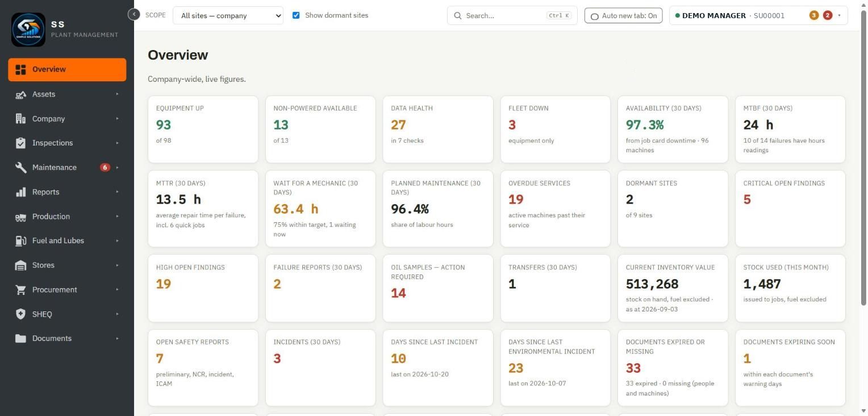Open the Availability (30 days) card
The width and height of the screenshot is (868, 416).
pos(673,130)
